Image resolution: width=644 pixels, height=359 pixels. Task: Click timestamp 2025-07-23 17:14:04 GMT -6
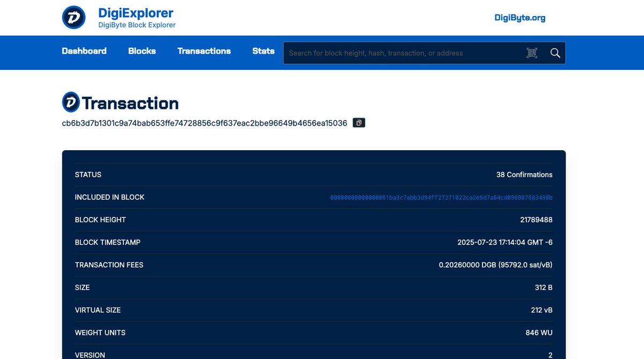coord(505,242)
